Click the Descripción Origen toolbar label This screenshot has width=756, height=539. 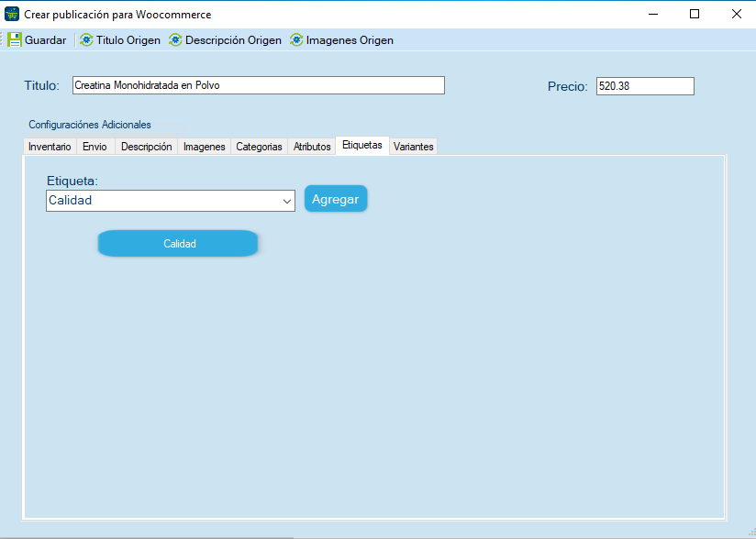[x=233, y=40]
